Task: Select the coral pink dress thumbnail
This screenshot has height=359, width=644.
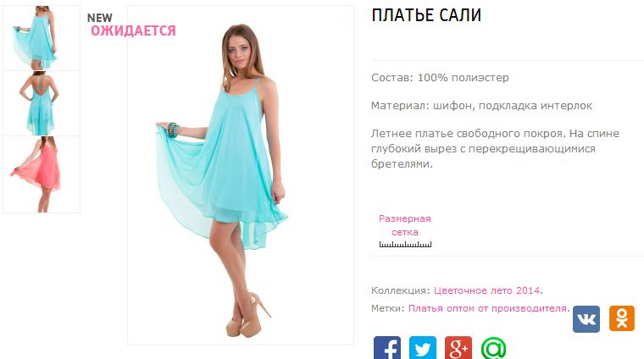Action: pyautogui.click(x=42, y=174)
